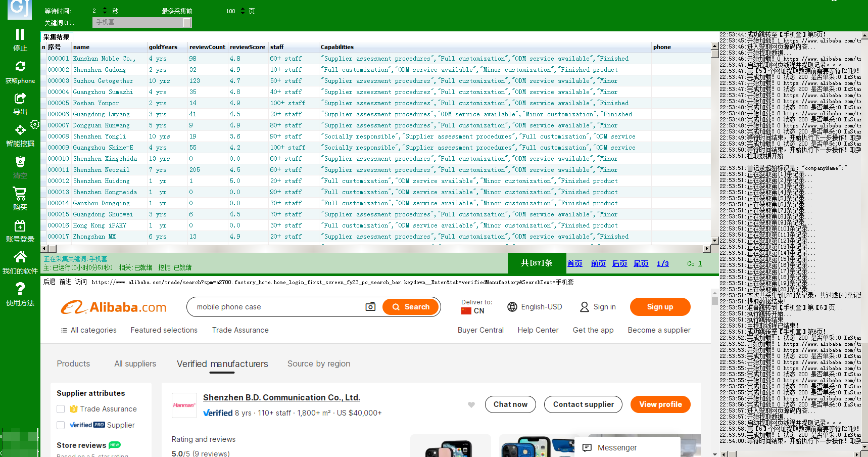Click the All categories hamburger icon
Screen dimensions: 868x457
[x=64, y=330]
